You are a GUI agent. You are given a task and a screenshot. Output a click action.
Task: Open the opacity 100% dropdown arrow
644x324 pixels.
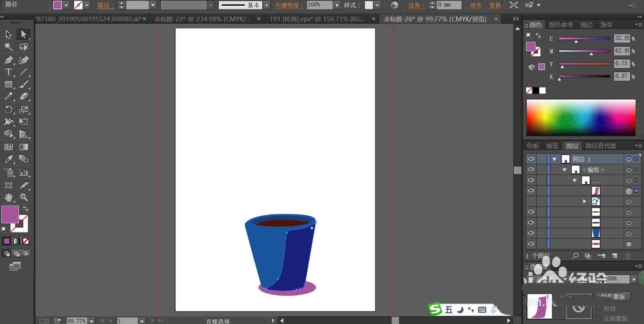(x=337, y=5)
